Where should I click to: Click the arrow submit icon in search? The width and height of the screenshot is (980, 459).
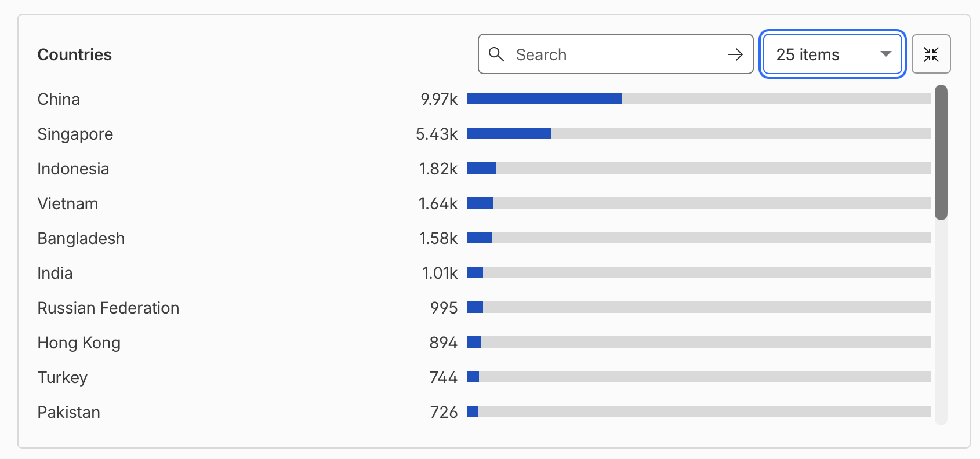point(735,54)
